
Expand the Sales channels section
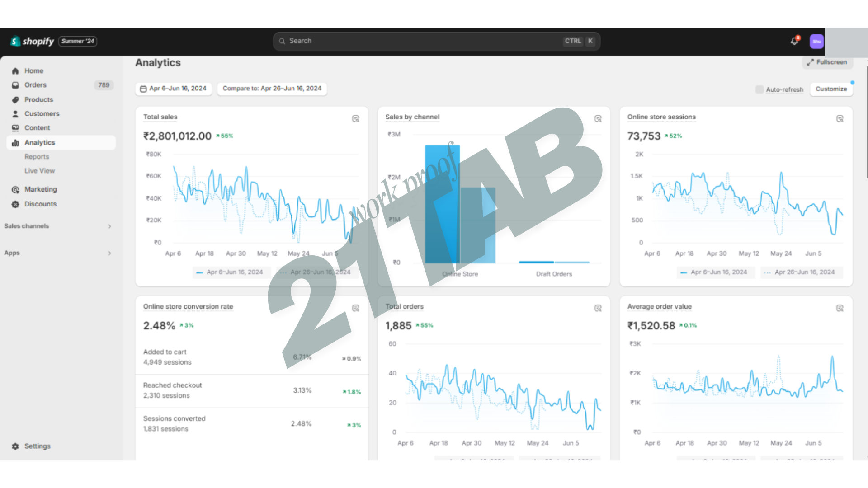pyautogui.click(x=109, y=226)
